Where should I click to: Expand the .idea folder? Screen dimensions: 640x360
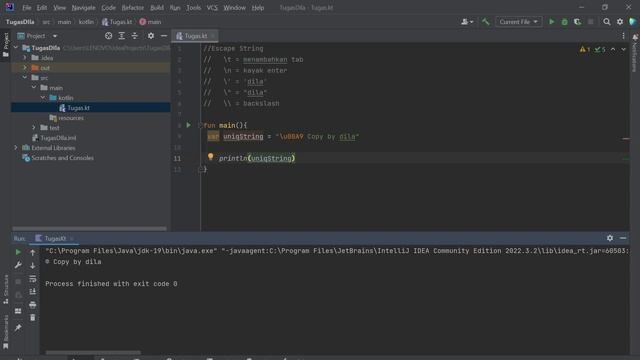25,58
